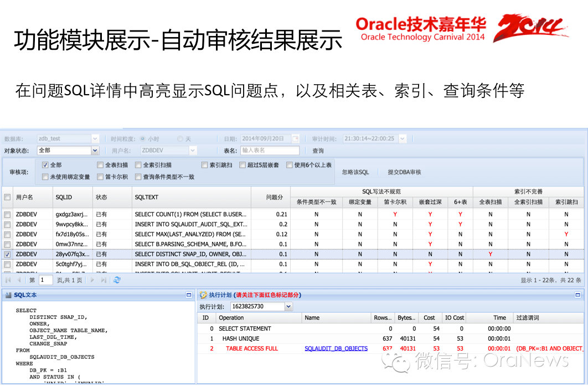Go to next page arrow icon

point(92,280)
